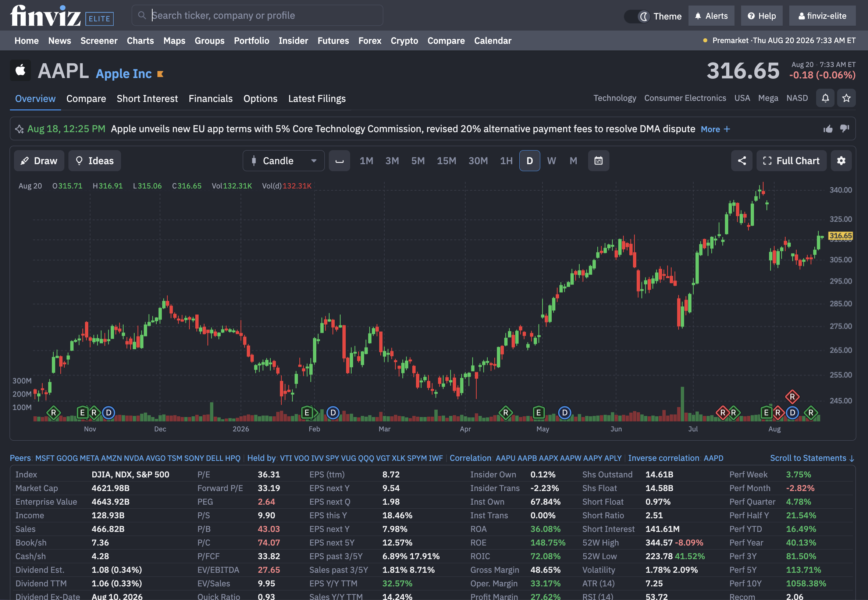Screen dimensions: 868x600
Task: Open the Compare tab under AAPL
Action: (x=86, y=99)
